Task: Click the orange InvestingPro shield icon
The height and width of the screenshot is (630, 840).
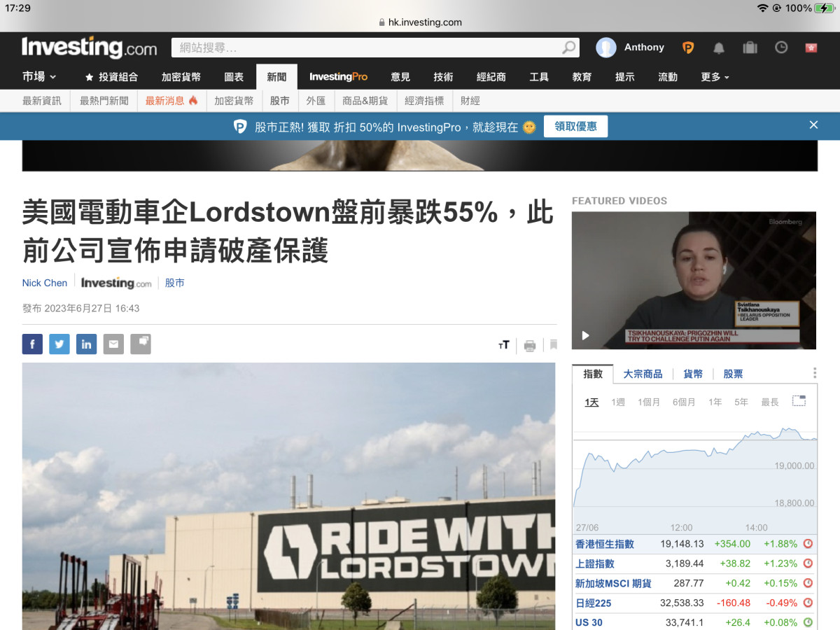Action: [x=688, y=48]
